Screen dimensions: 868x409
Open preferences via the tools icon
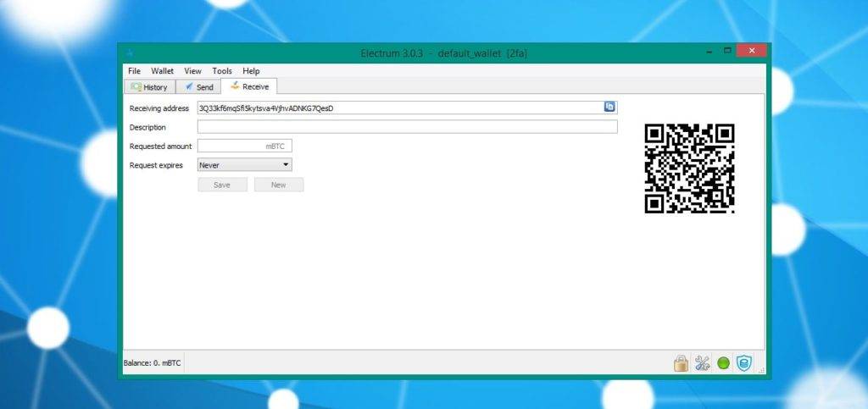click(702, 363)
